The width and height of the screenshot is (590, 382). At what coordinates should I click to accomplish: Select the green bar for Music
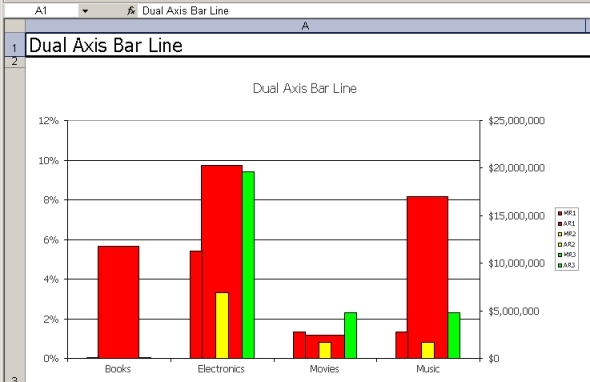[x=454, y=335]
